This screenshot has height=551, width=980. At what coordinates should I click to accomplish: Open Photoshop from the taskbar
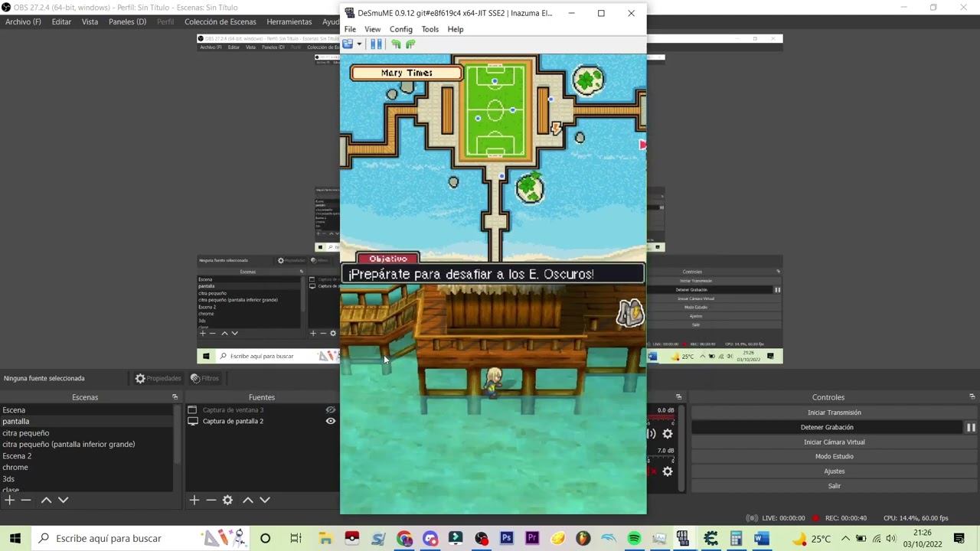(506, 539)
